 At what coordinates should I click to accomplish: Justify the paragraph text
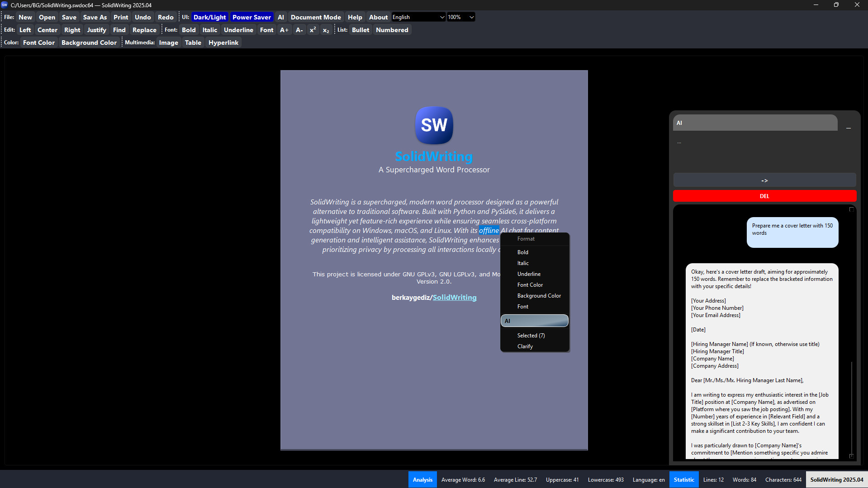[97, 30]
